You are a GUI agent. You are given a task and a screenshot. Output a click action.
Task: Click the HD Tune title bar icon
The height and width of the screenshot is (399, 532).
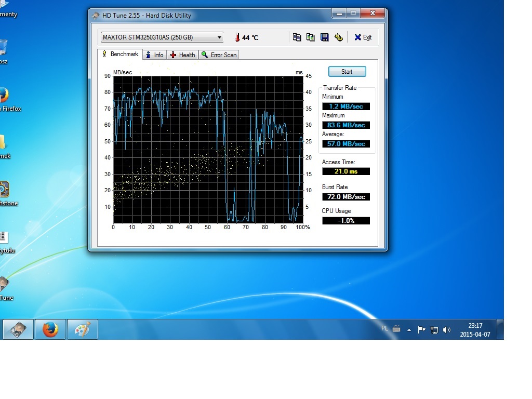click(96, 15)
